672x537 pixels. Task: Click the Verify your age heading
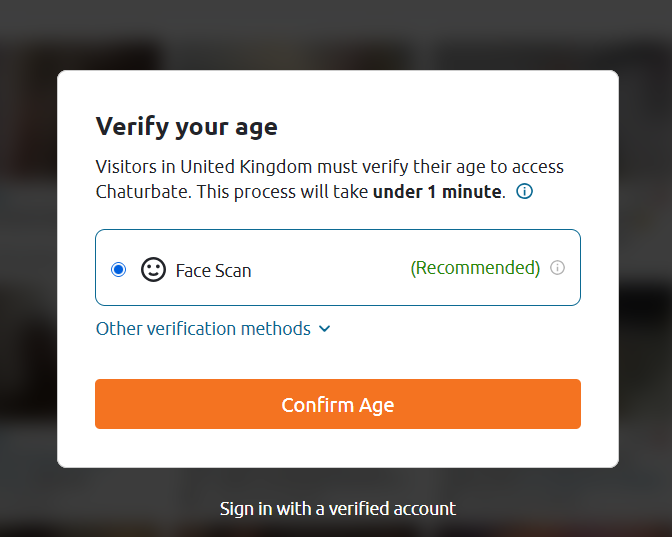tap(186, 127)
